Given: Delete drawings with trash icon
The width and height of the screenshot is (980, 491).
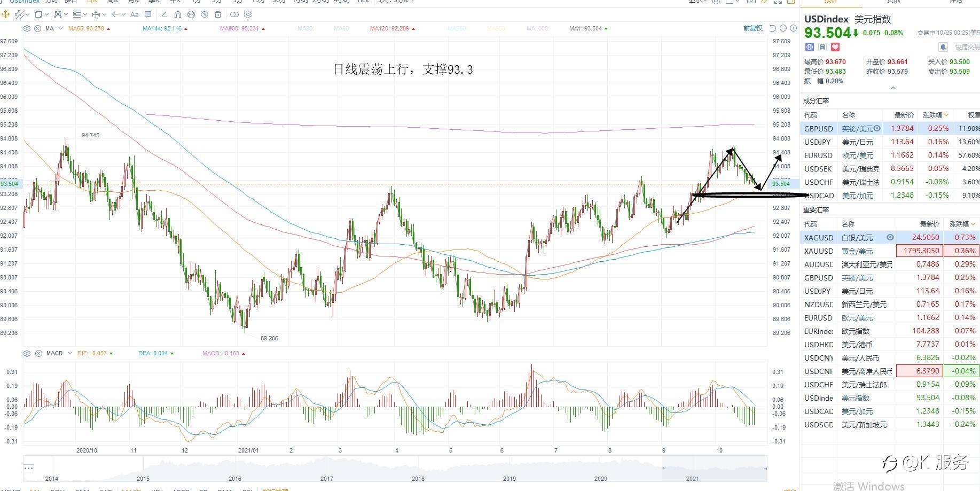Looking at the screenshot, I should [x=218, y=14].
